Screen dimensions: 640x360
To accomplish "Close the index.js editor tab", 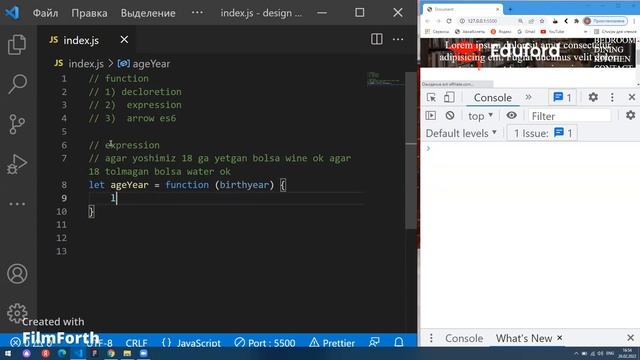I will [124, 40].
